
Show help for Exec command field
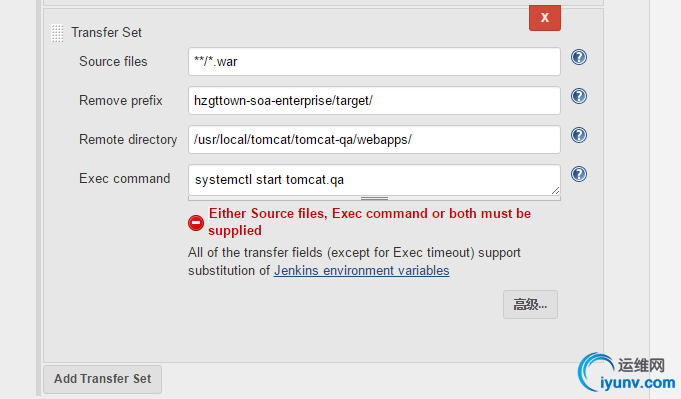579,174
